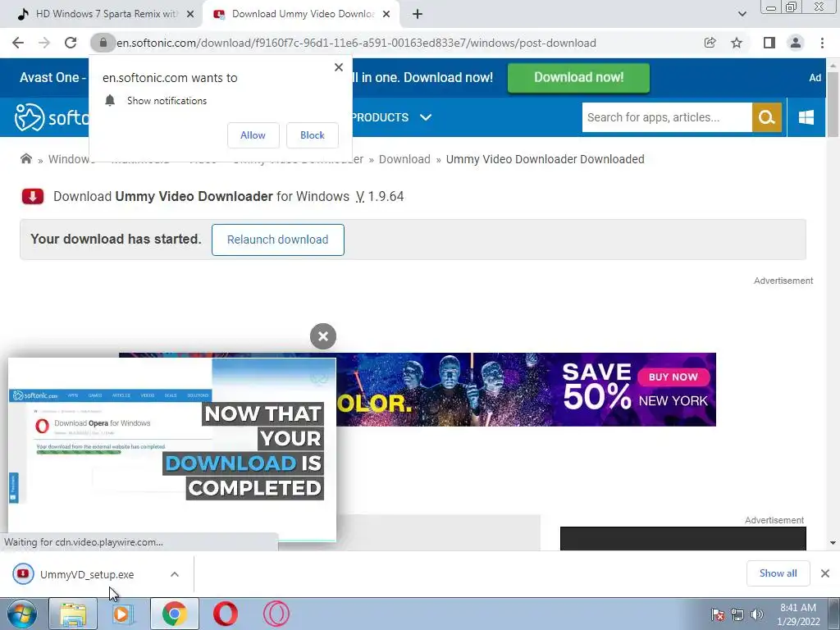Image resolution: width=840 pixels, height=630 pixels.
Task: Show all downloads
Action: [x=778, y=573]
